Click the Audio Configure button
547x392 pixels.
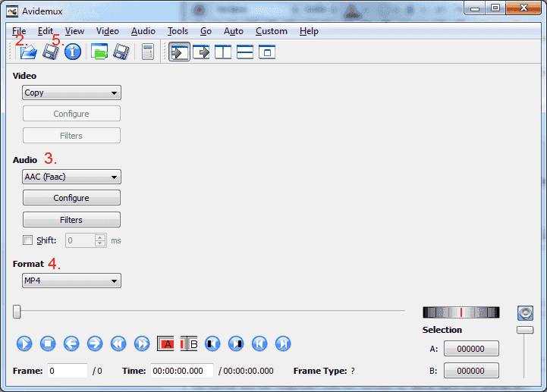coord(71,198)
